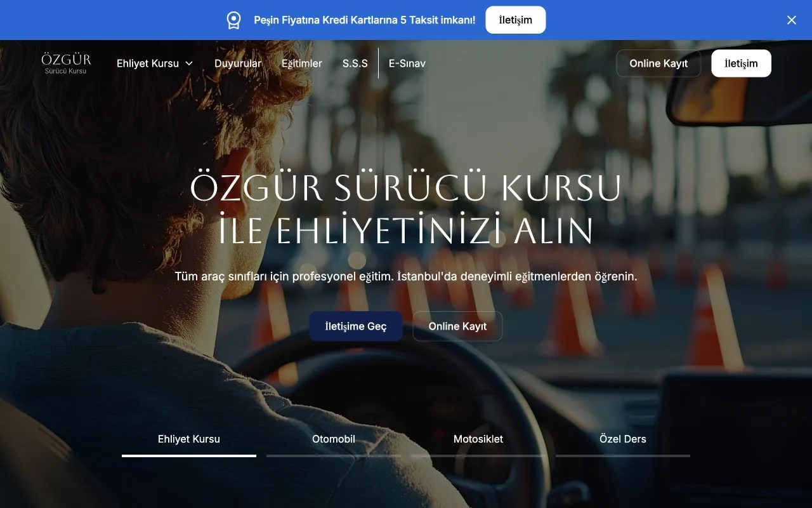
Task: Switch to the Otomobil slide tab
Action: (x=334, y=440)
